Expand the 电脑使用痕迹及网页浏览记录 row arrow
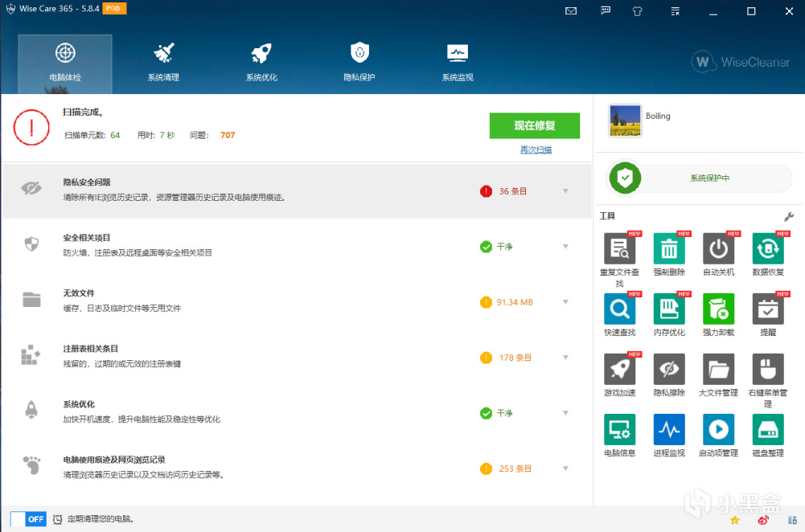This screenshot has width=805, height=532. point(565,469)
